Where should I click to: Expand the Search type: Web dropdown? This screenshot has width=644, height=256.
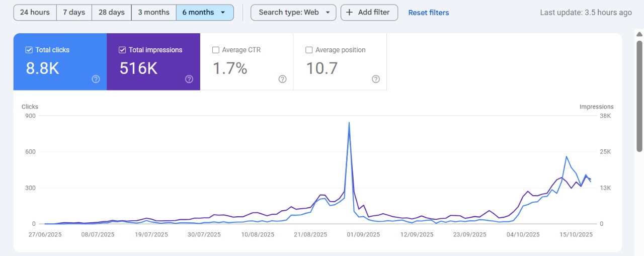(x=328, y=13)
